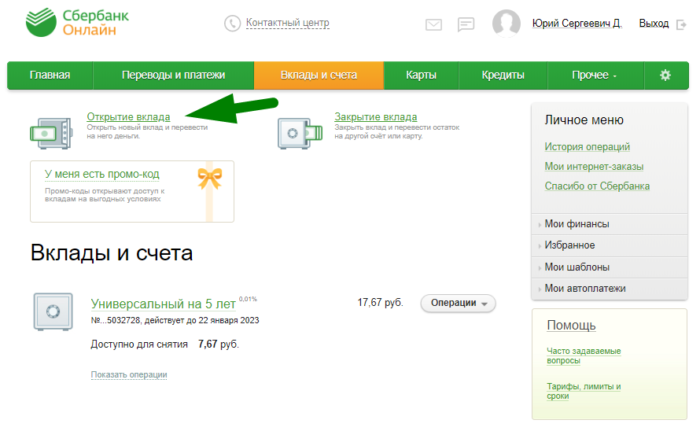Open the Открытие вклада link

(x=128, y=117)
